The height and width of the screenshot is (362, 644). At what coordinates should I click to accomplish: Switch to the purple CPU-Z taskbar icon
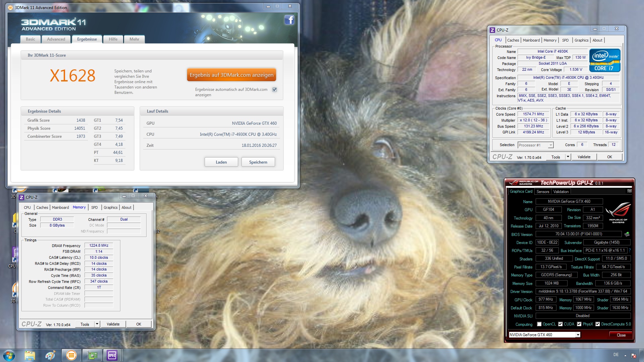[x=112, y=355]
